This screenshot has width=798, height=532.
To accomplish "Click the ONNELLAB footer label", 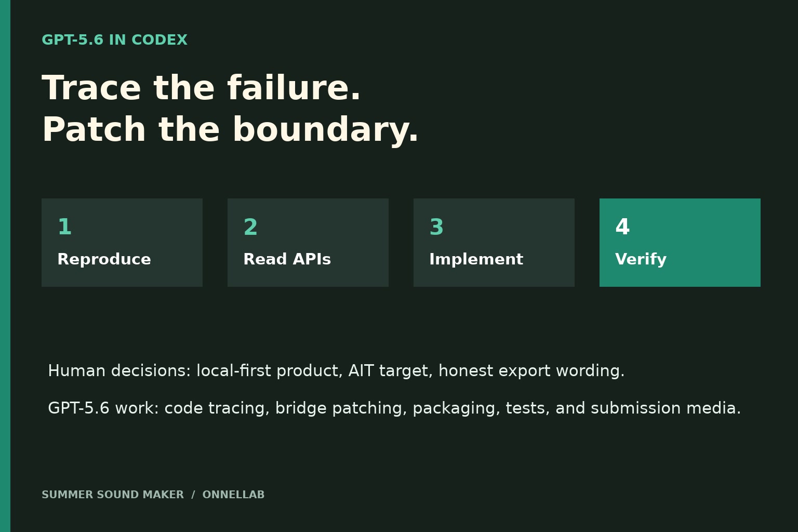I will click(x=233, y=495).
